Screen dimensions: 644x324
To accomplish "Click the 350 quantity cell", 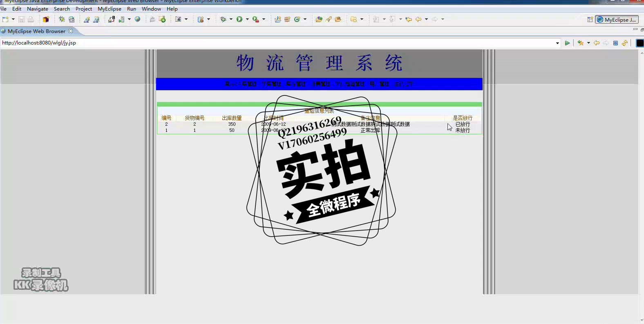I will [232, 124].
